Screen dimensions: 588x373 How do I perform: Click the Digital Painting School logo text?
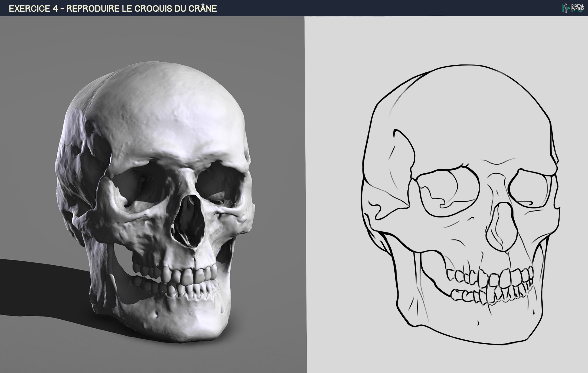577,8
